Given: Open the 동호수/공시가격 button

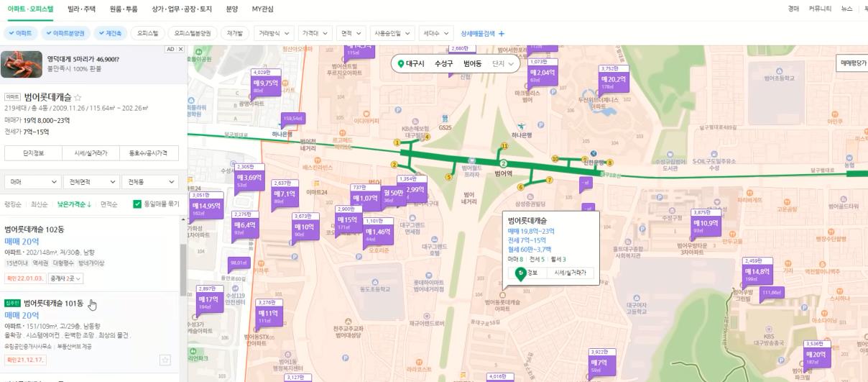Looking at the screenshot, I should pos(149,153).
